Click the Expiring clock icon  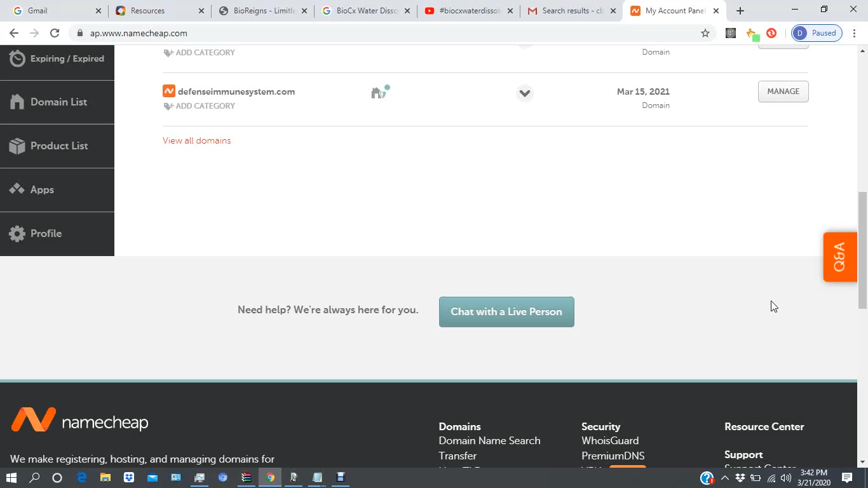[x=17, y=58]
